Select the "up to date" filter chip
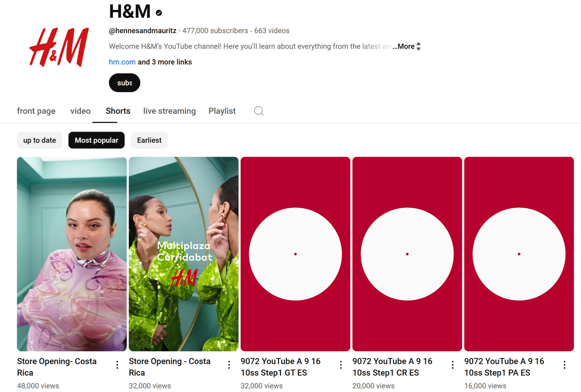Viewport: 581px width, 392px height. click(x=39, y=140)
